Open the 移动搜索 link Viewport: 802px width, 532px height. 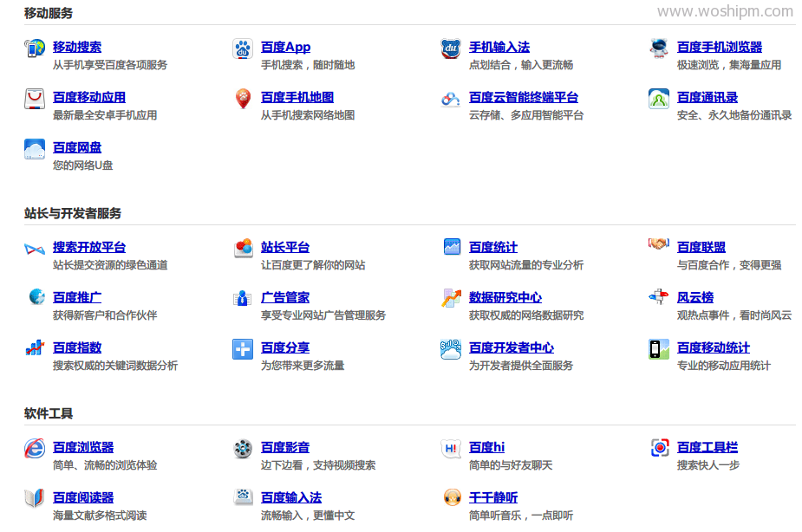coord(77,47)
